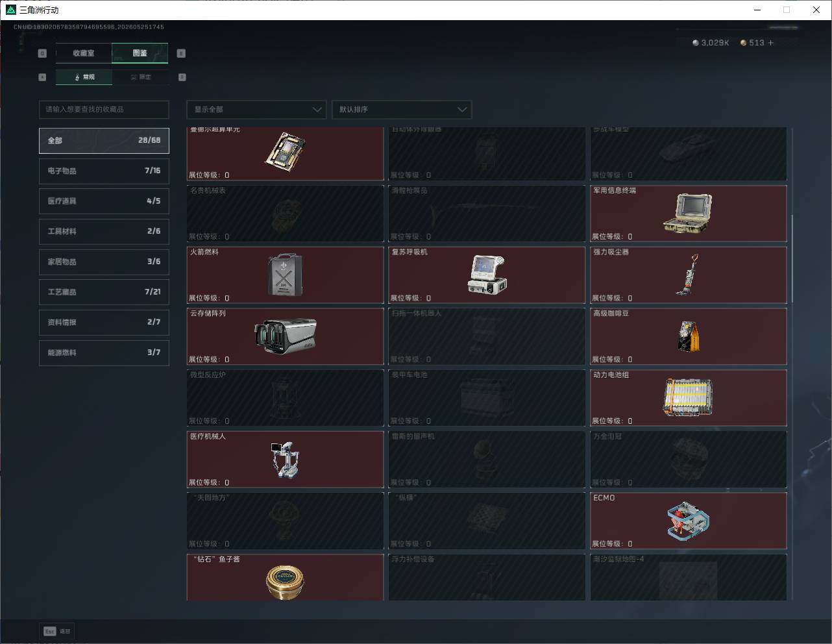This screenshot has height=644, width=832.
Task: Open the locked 微型反应炉 reactor card
Action: [286, 398]
